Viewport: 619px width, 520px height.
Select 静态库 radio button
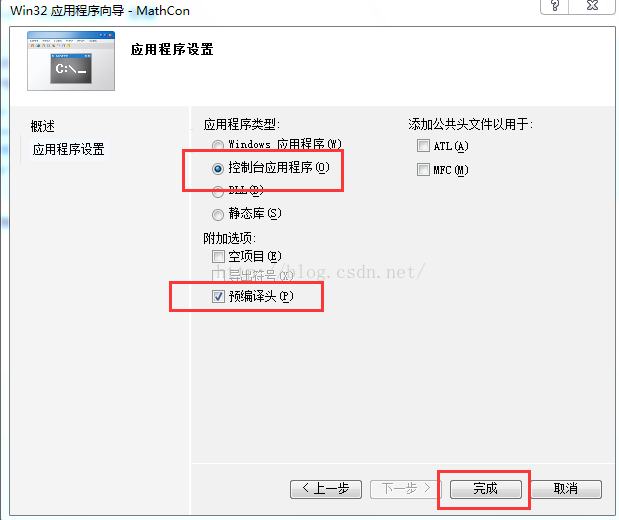(x=218, y=215)
